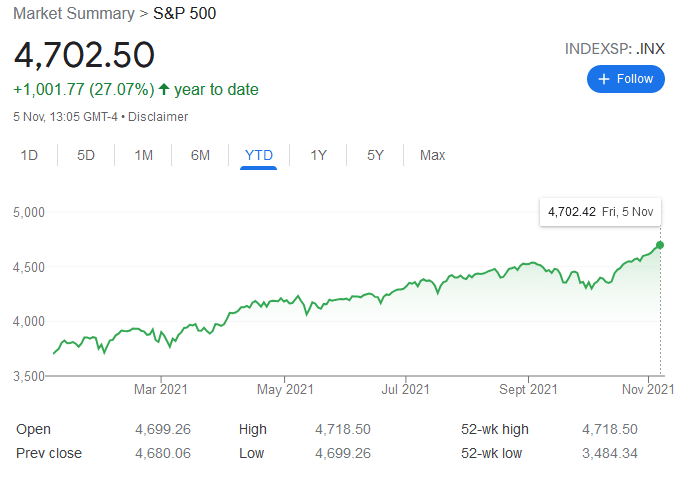Click the green end-point dot on chart

pos(660,245)
